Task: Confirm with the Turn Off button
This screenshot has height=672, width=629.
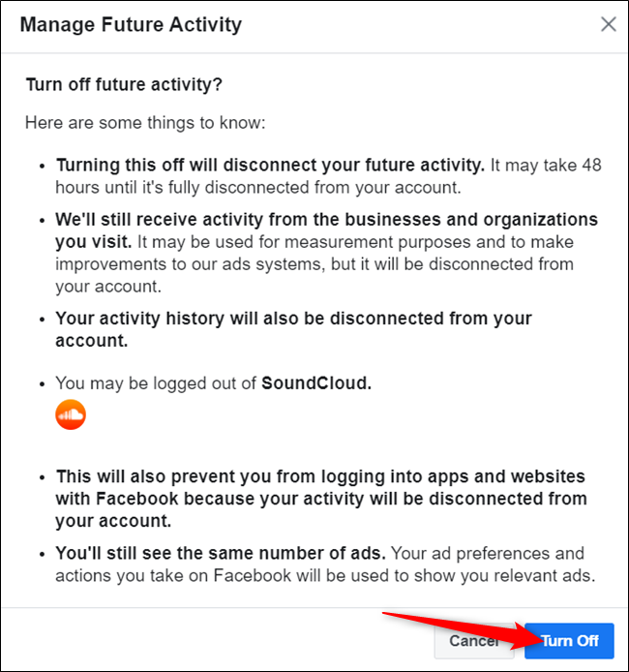Action: click(570, 641)
